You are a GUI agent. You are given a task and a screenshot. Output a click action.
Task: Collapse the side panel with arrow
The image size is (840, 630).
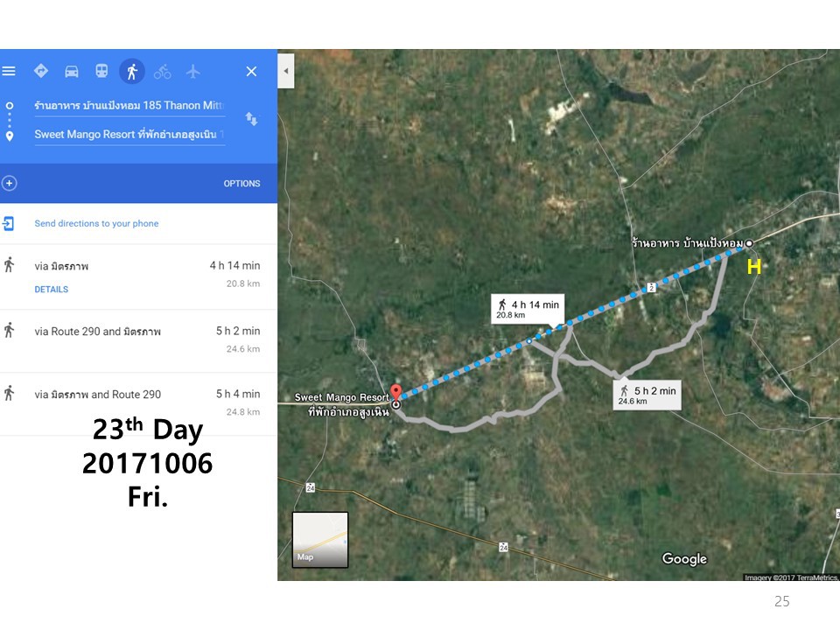[x=285, y=71]
